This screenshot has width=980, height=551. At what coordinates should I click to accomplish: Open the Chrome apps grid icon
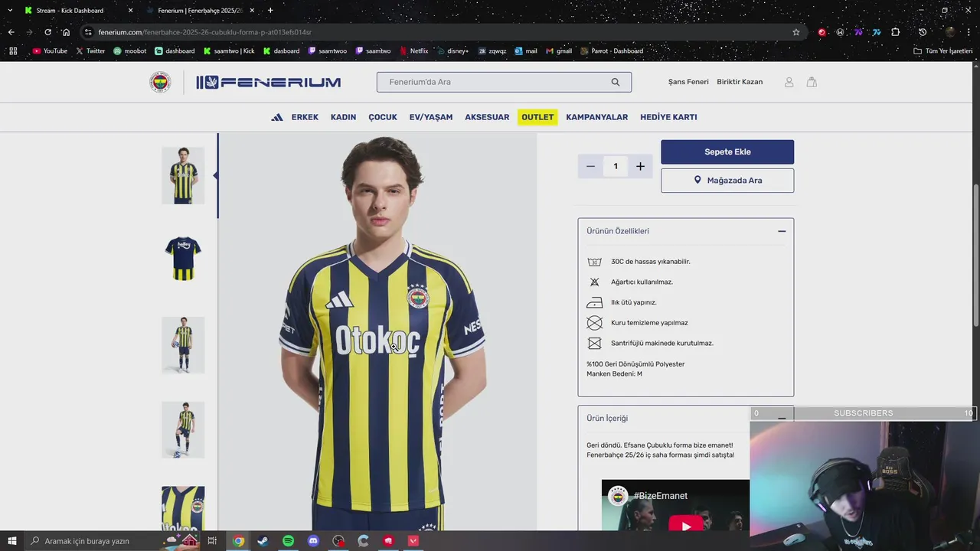click(x=13, y=51)
